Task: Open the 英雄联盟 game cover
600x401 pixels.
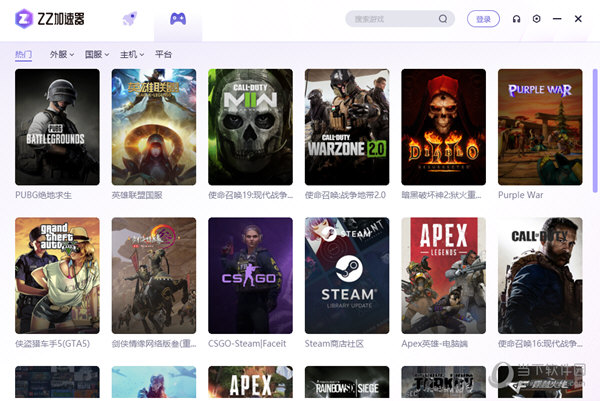Action: (x=154, y=127)
